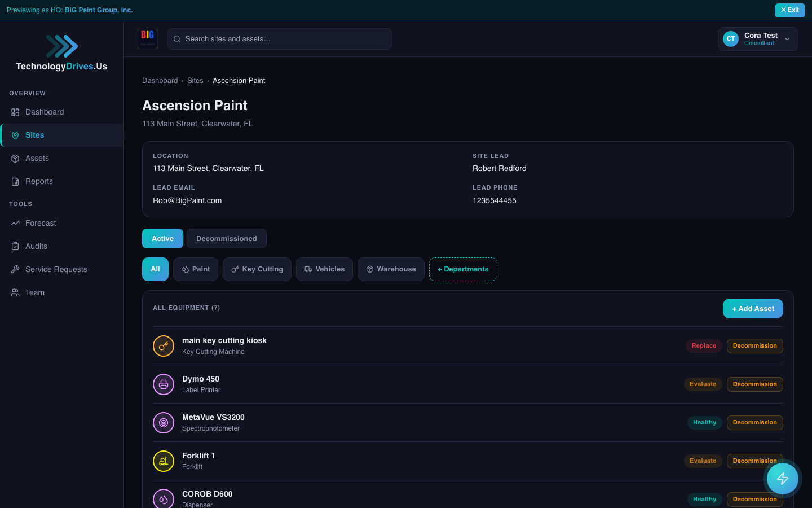Go to Forecast in the sidebar
The image size is (812, 508).
tap(41, 223)
